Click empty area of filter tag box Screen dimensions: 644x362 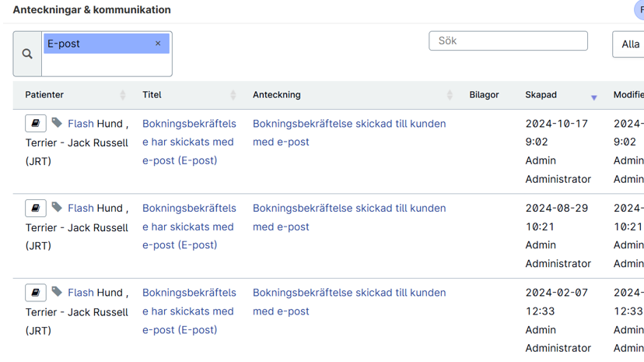(107, 65)
